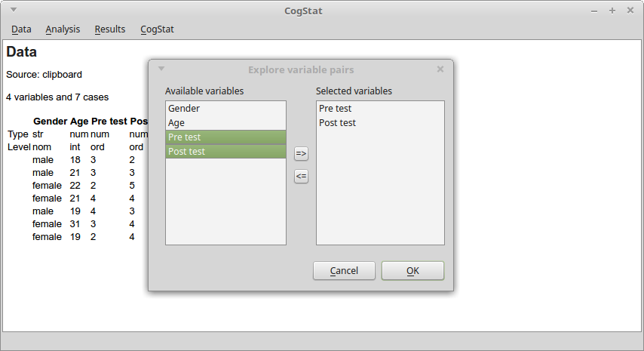Open the dialog window menu triangle
This screenshot has width=644, height=351.
click(161, 69)
